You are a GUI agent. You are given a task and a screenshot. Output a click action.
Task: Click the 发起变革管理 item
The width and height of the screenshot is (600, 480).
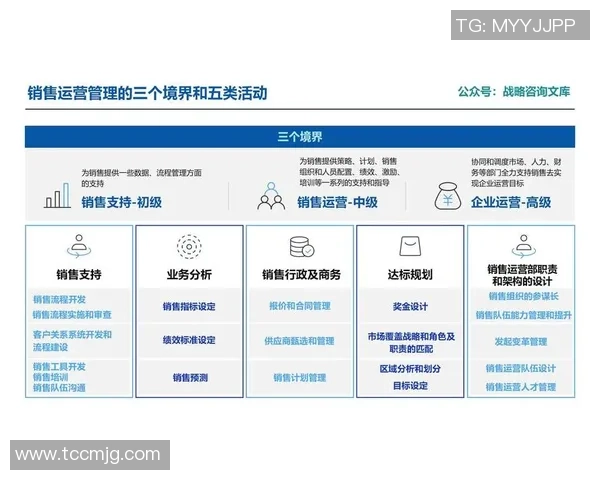coord(521,341)
